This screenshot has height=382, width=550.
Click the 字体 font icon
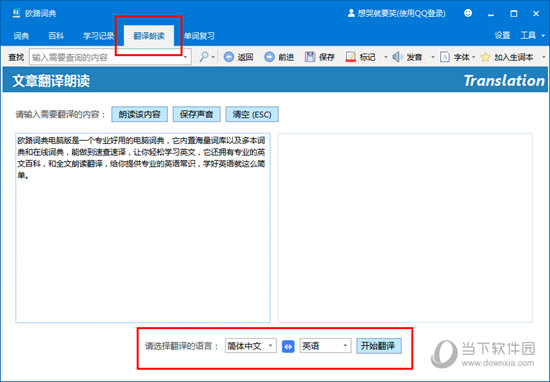[x=445, y=57]
